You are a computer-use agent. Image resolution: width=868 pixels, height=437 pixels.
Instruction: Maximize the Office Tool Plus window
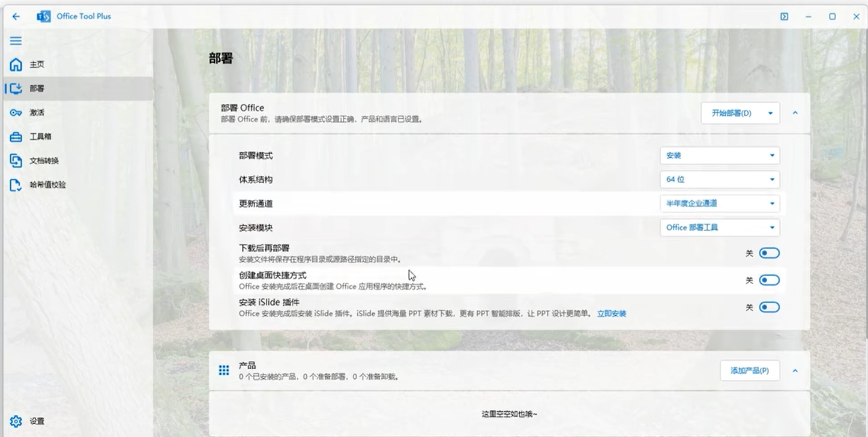[833, 17]
